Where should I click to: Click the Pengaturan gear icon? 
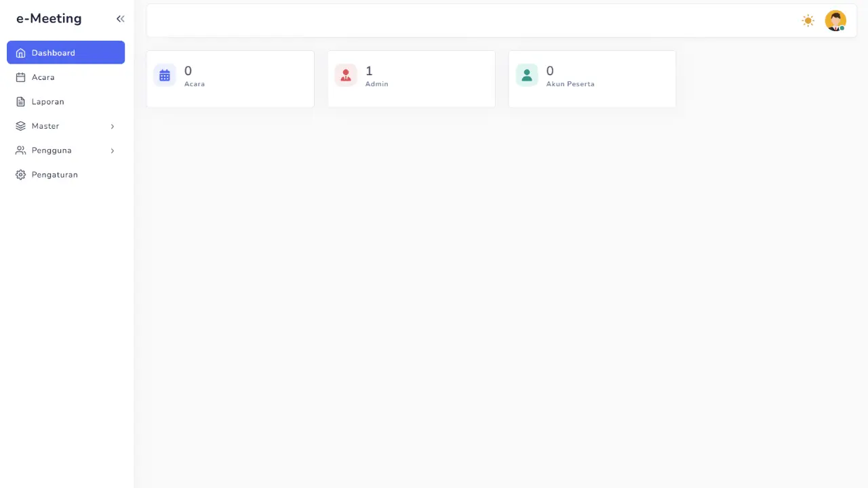(x=20, y=175)
